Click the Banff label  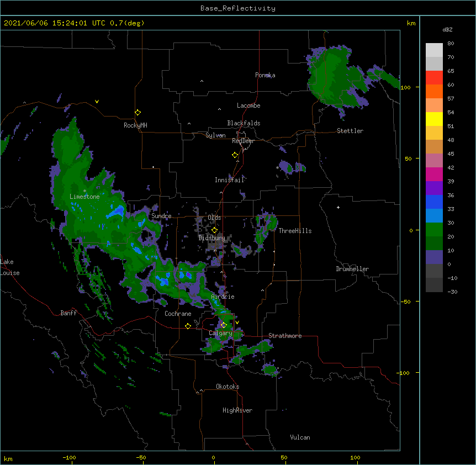pos(68,313)
